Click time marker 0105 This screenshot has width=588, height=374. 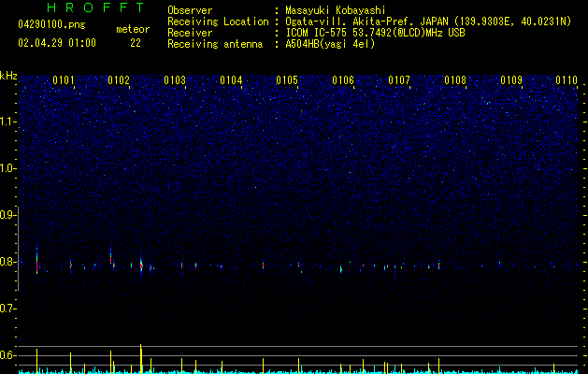(287, 80)
